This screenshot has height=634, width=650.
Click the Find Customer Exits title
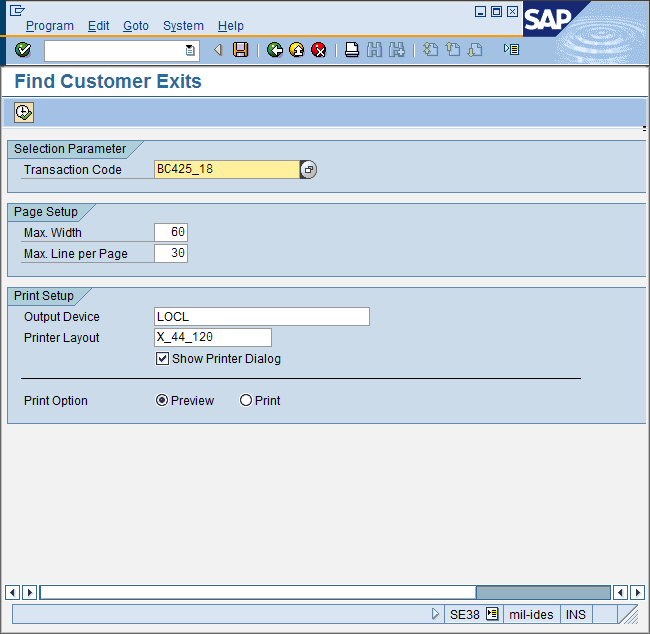[x=108, y=81]
